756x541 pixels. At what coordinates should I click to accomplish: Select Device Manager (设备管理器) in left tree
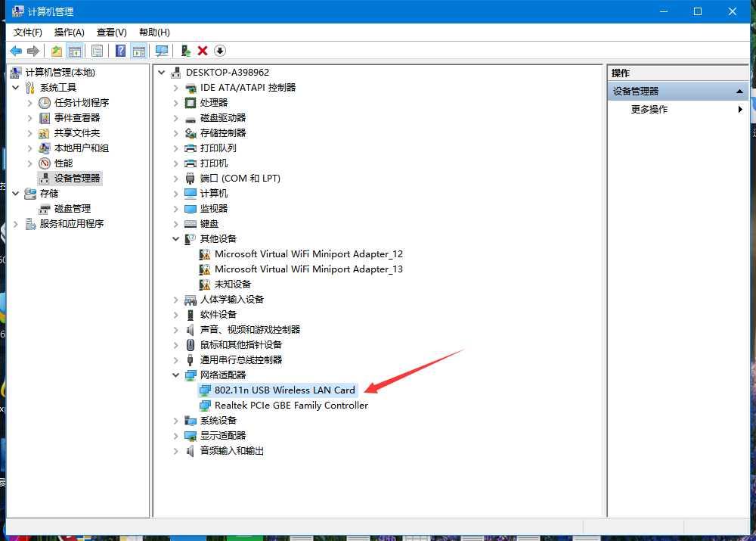[77, 178]
